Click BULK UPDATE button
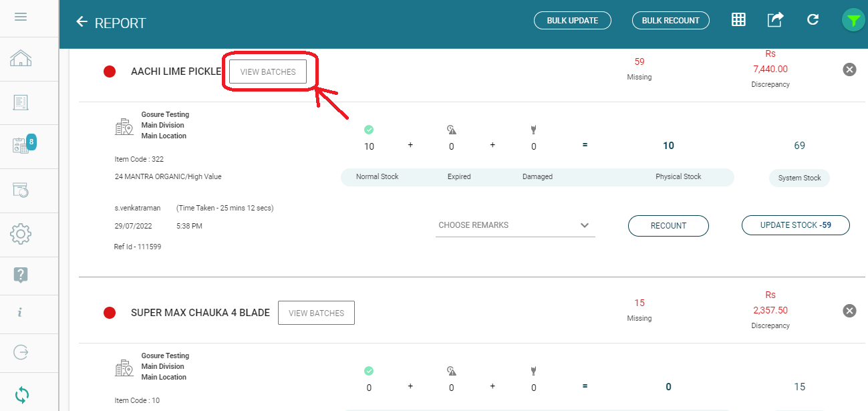This screenshot has height=411, width=868. click(573, 21)
